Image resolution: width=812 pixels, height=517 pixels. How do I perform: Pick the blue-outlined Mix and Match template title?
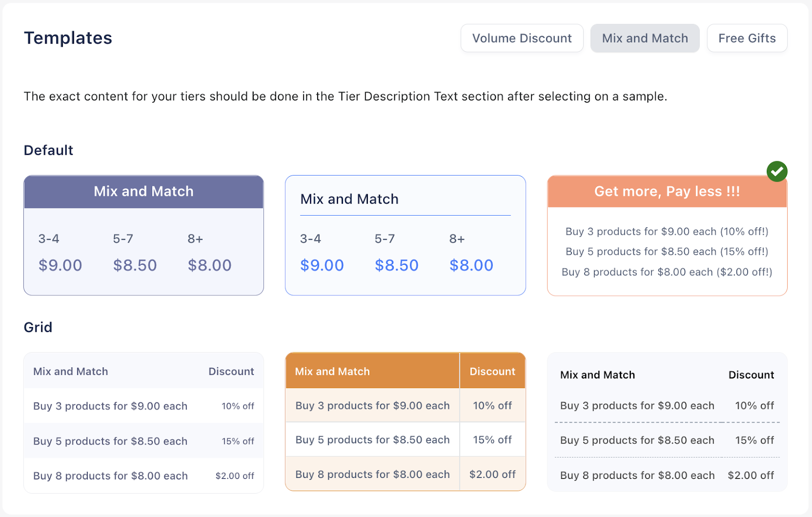click(x=349, y=199)
